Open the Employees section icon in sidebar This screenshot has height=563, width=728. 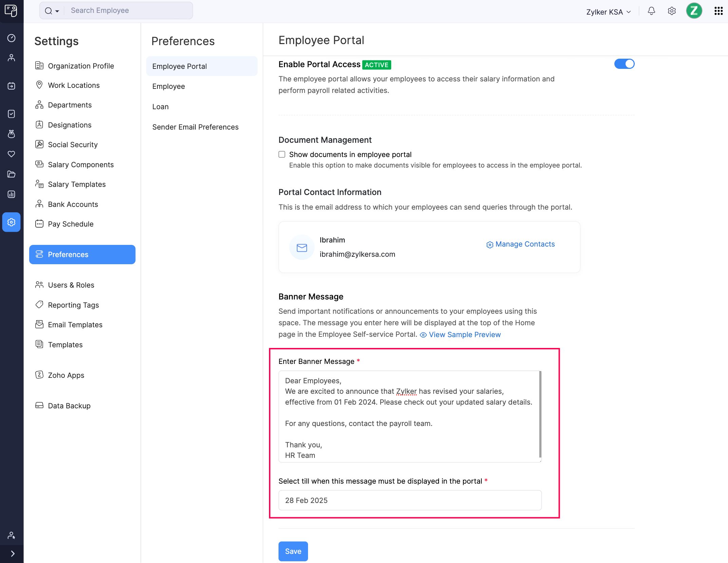(x=12, y=57)
